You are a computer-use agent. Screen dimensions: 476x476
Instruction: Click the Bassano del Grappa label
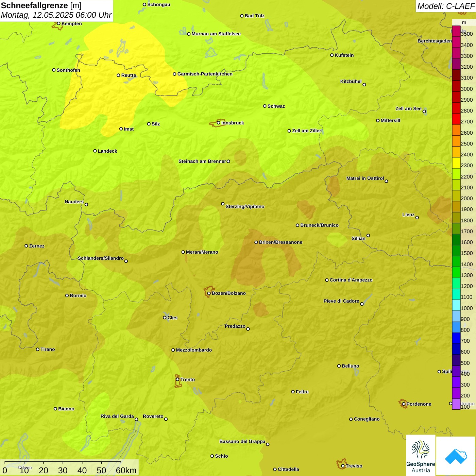242,441
